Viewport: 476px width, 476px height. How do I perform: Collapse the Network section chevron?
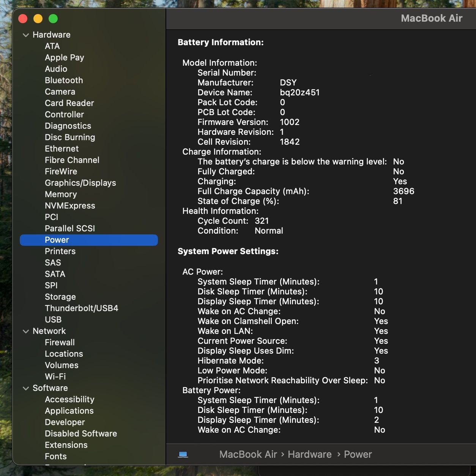pyautogui.click(x=26, y=331)
